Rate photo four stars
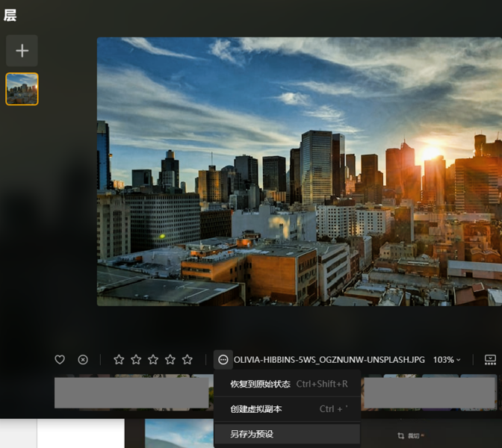This screenshot has height=448, width=502. pyautogui.click(x=170, y=360)
